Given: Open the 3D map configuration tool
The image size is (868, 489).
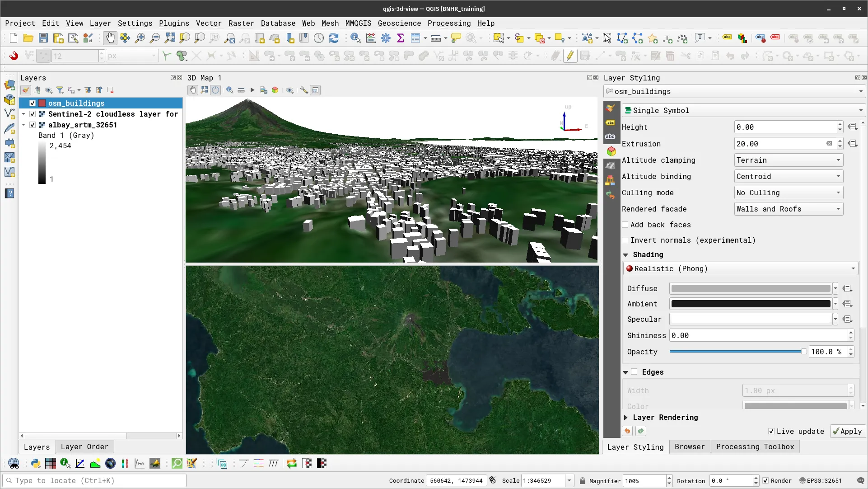Looking at the screenshot, I should pyautogui.click(x=303, y=90).
